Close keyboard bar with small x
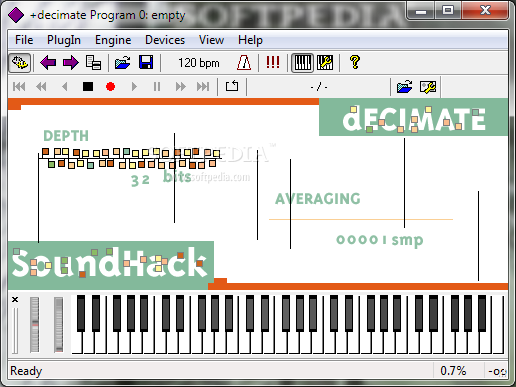Screen dimensions: 516x387 (x=15, y=299)
